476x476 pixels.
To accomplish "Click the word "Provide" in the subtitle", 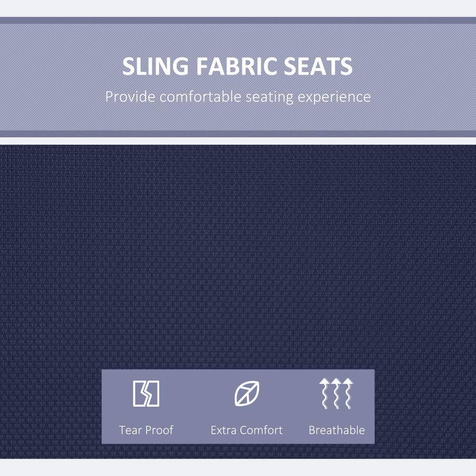I will 130,97.
